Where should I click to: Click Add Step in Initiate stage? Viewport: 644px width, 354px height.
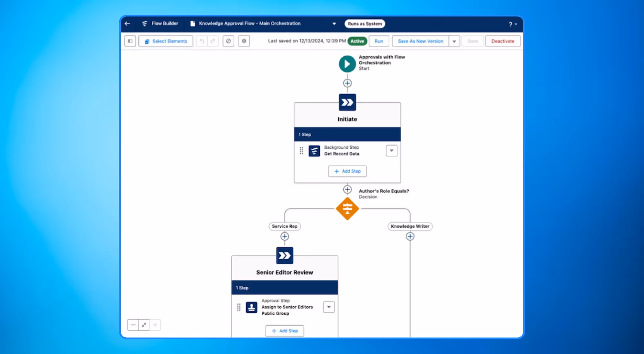[347, 171]
